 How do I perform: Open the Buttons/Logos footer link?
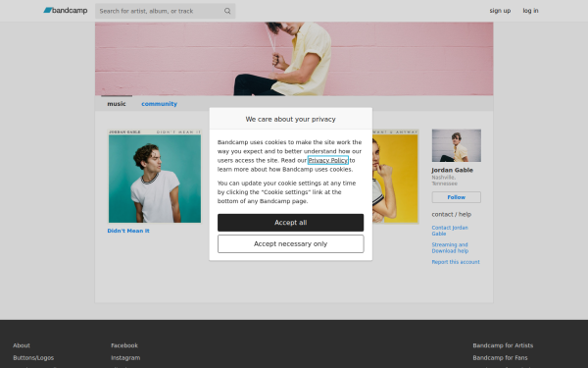[x=33, y=358]
